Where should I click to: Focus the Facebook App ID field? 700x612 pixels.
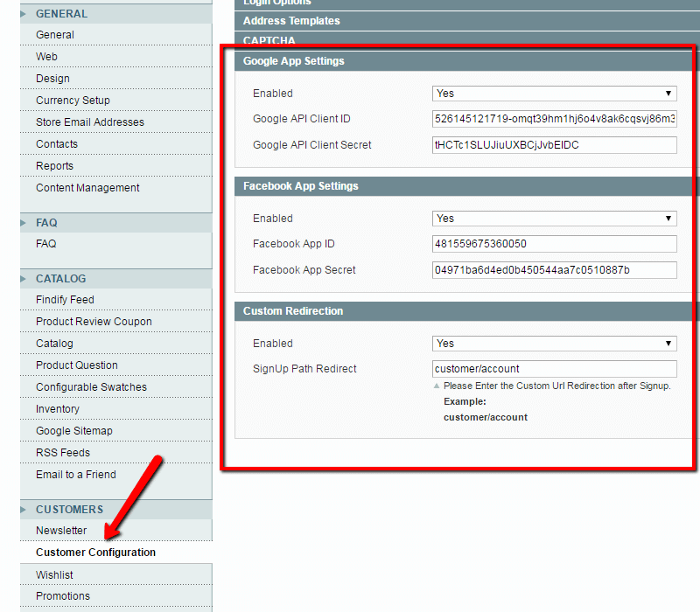pos(554,244)
